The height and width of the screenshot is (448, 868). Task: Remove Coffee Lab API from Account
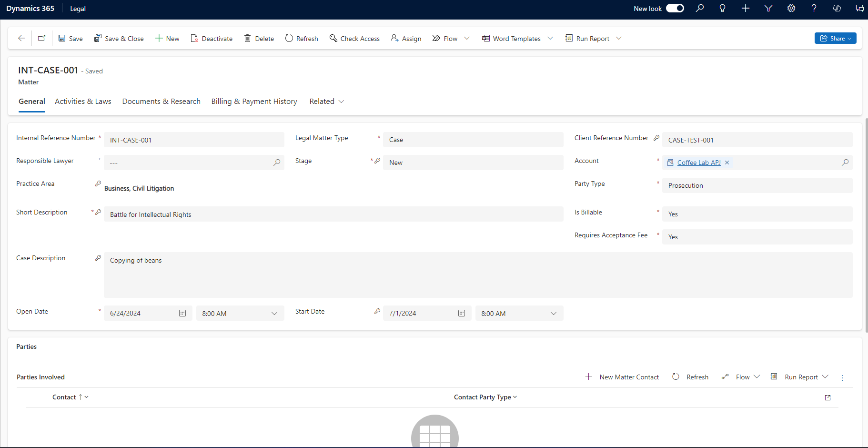(x=727, y=163)
